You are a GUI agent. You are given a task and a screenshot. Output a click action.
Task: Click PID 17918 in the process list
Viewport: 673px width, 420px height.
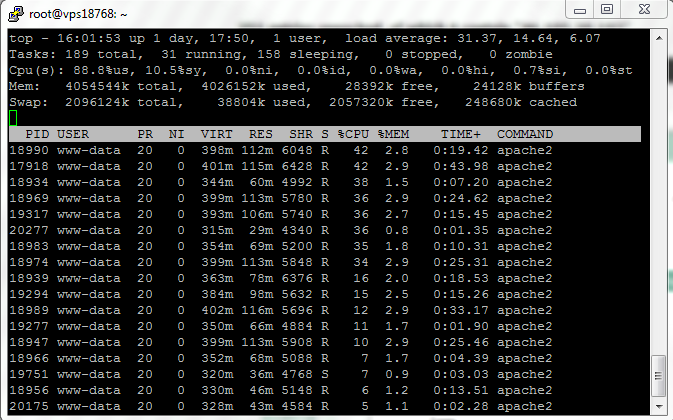[x=29, y=166]
